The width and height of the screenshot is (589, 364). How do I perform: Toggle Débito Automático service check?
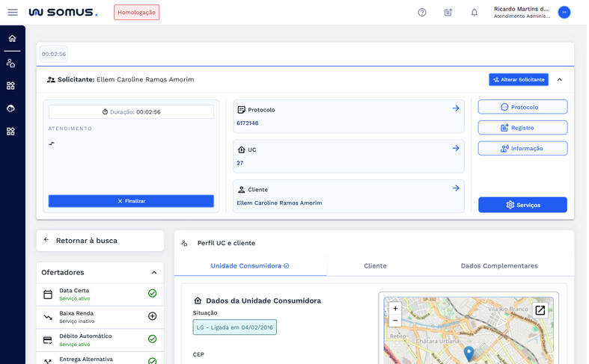(x=152, y=339)
